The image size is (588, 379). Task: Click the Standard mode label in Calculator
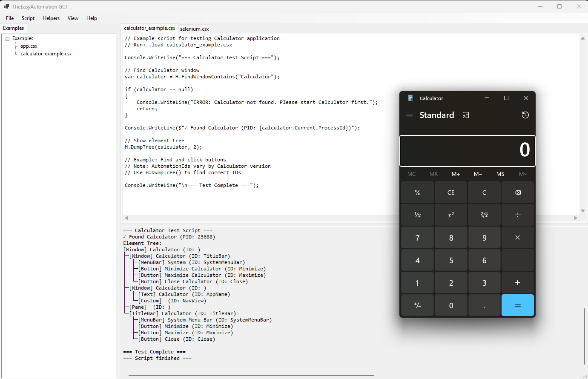tap(437, 115)
